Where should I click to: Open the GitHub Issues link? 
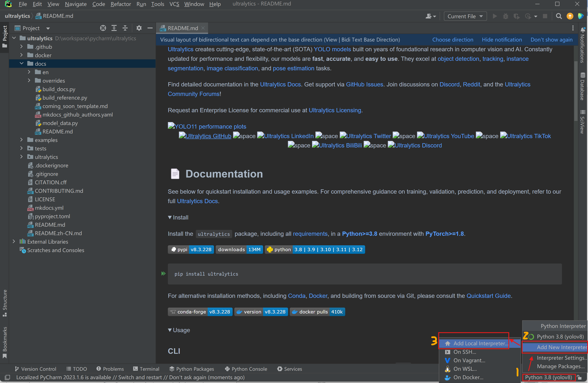364,84
